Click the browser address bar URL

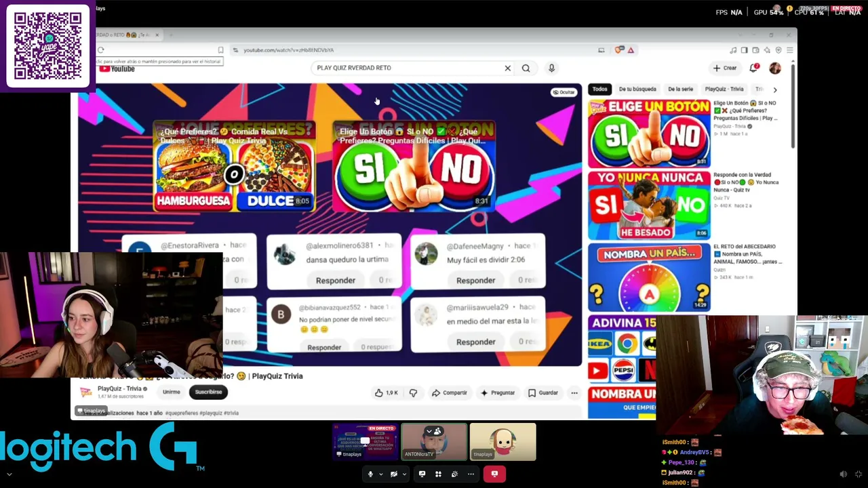tap(289, 50)
